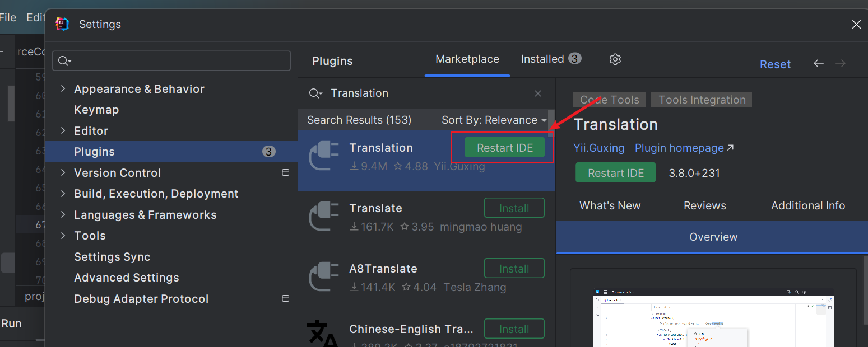
Task: Click the IntelliJ logo in Settings title bar
Action: pos(62,24)
